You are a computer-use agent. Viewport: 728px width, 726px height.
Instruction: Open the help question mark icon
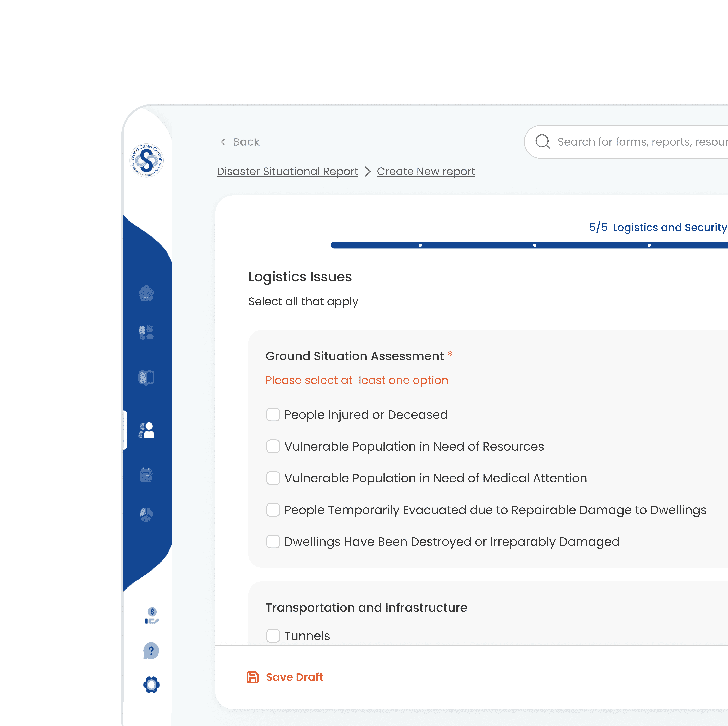[x=151, y=651]
